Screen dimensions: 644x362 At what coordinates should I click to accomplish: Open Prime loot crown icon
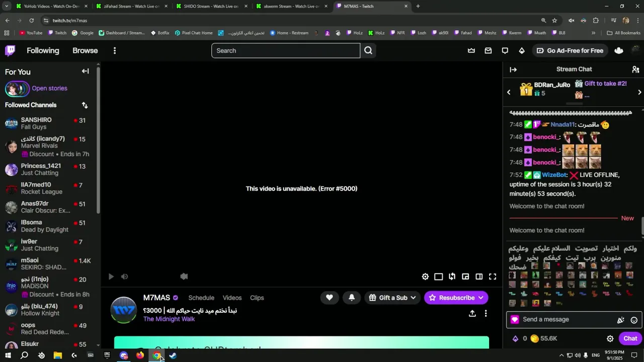(471, 50)
